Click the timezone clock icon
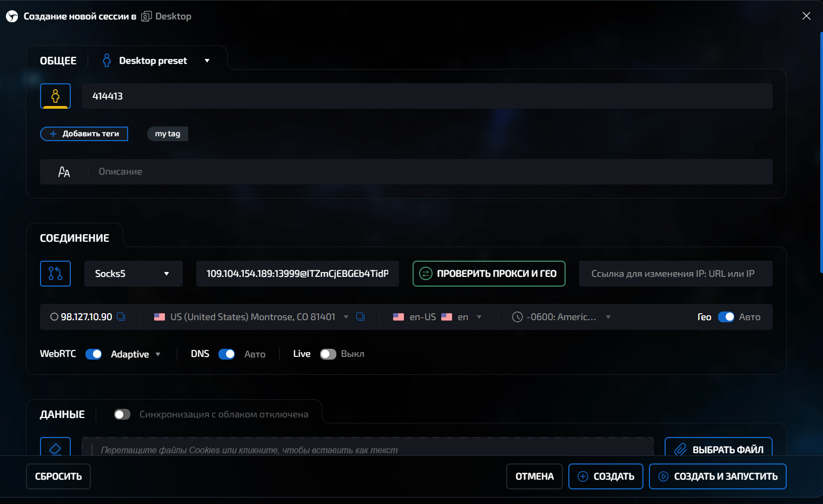823x504 pixels. point(517,317)
